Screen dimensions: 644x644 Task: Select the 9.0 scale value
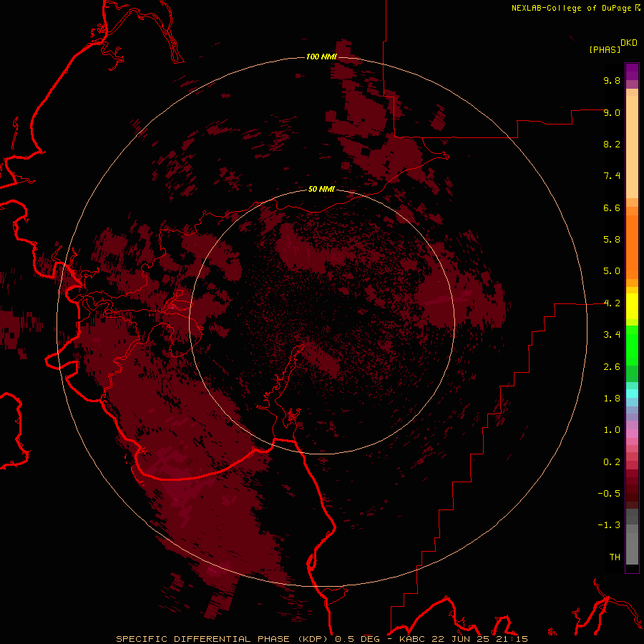click(612, 112)
